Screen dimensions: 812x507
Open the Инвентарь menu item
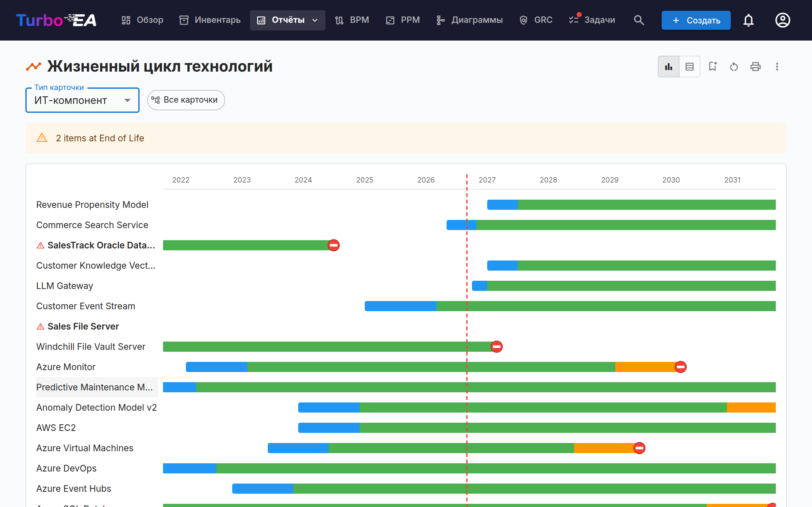(x=210, y=20)
